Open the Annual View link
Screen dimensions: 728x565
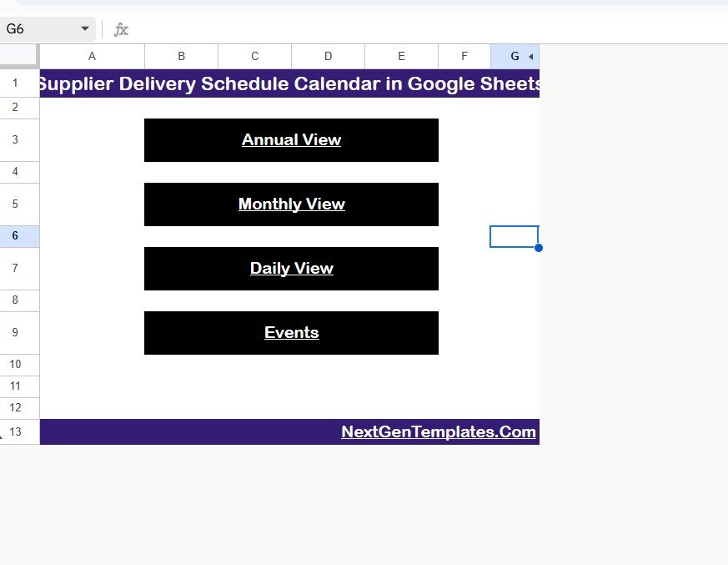click(x=291, y=140)
